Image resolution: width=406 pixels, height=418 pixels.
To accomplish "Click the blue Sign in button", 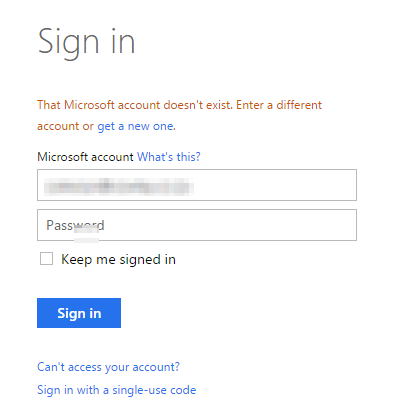I will click(x=79, y=313).
